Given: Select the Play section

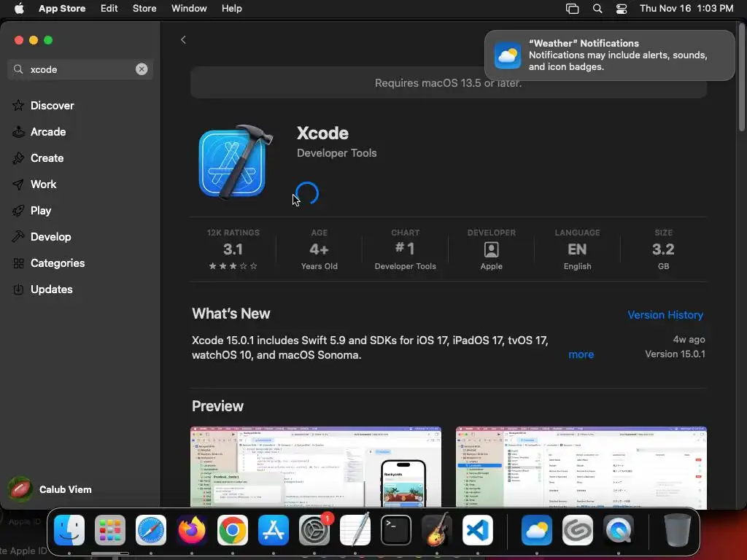Looking at the screenshot, I should pos(41,211).
